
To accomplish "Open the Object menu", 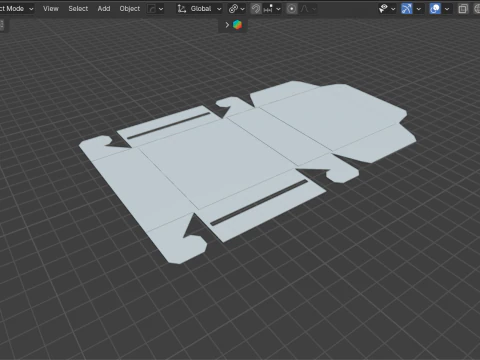I will 130,9.
